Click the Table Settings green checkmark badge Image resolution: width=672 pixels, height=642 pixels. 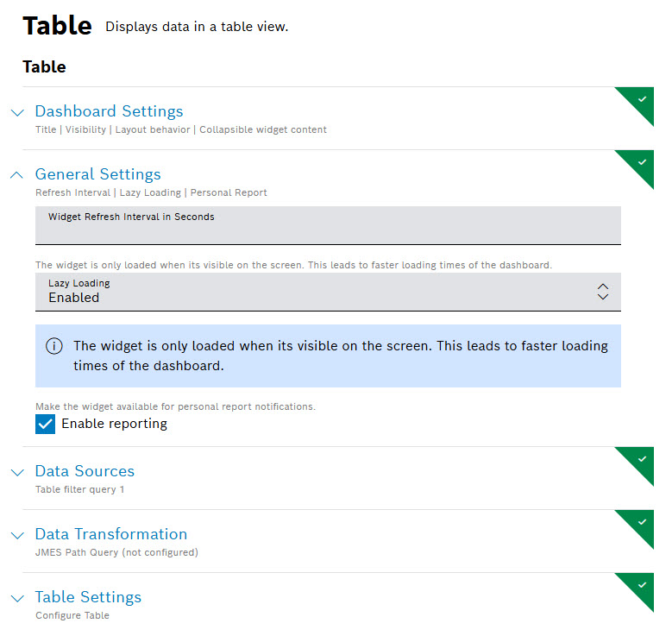pos(641,586)
